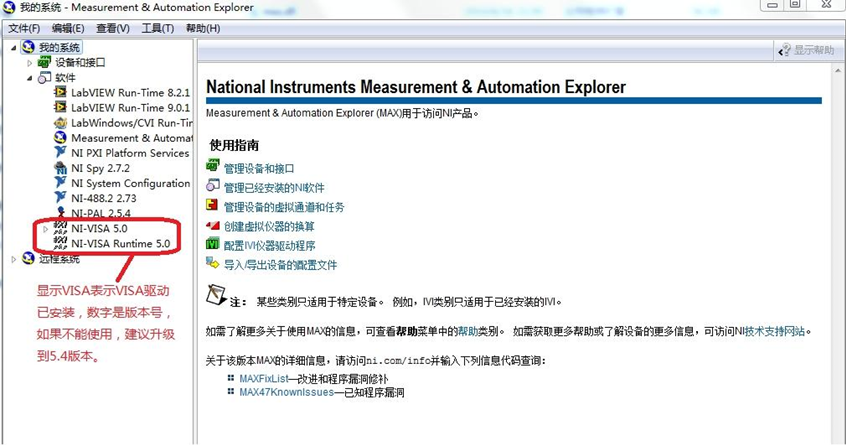This screenshot has height=445, width=846.
Task: Click the Measurement & Automation tree icon
Action: pyautogui.click(x=60, y=138)
